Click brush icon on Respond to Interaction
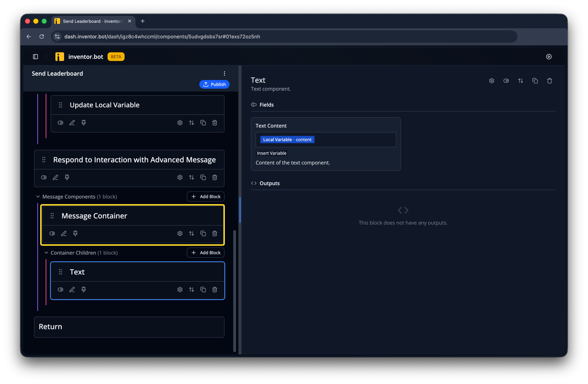588x384 pixels. [67, 178]
